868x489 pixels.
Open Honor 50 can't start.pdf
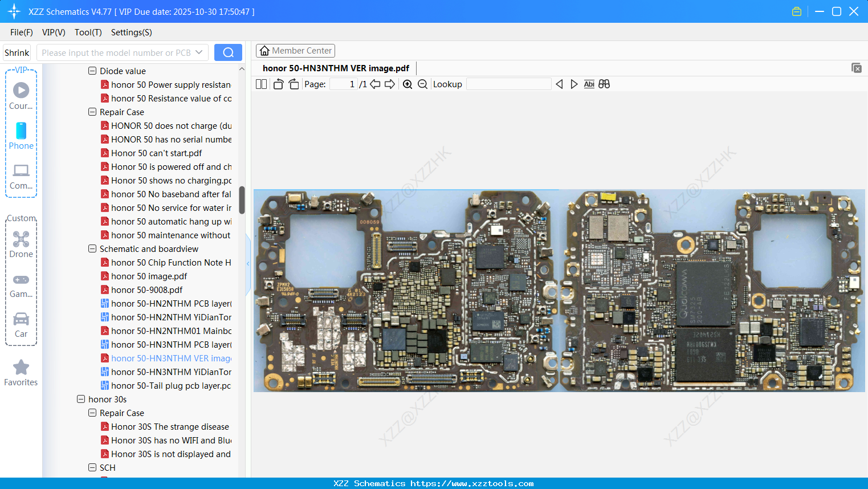pyautogui.click(x=152, y=153)
